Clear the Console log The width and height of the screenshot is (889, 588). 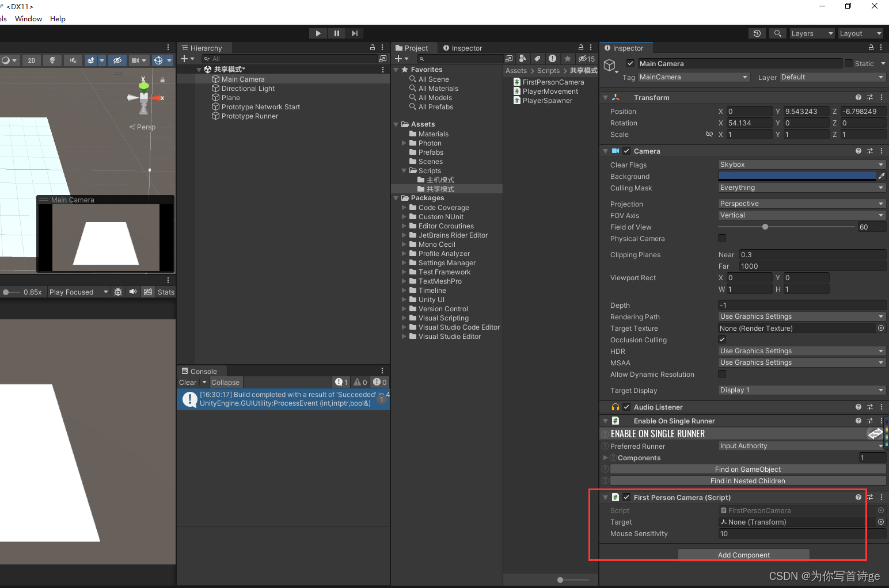click(188, 383)
